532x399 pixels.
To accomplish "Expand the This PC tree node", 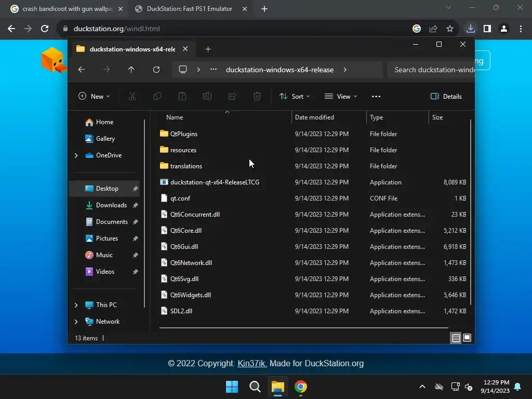I will pyautogui.click(x=76, y=305).
